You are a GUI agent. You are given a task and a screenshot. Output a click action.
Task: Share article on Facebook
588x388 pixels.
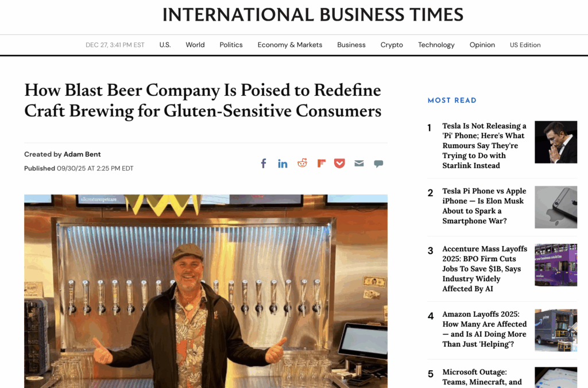(x=264, y=164)
